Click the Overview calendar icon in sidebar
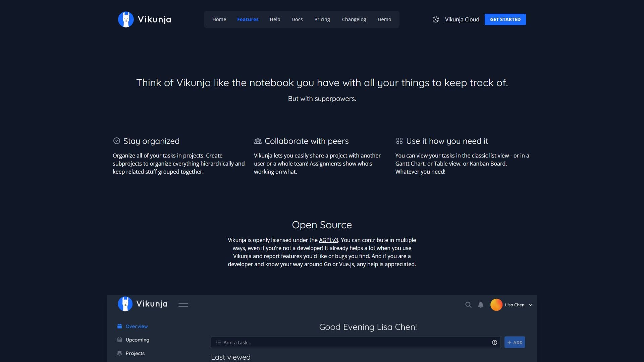This screenshot has width=644, height=362. click(x=119, y=326)
